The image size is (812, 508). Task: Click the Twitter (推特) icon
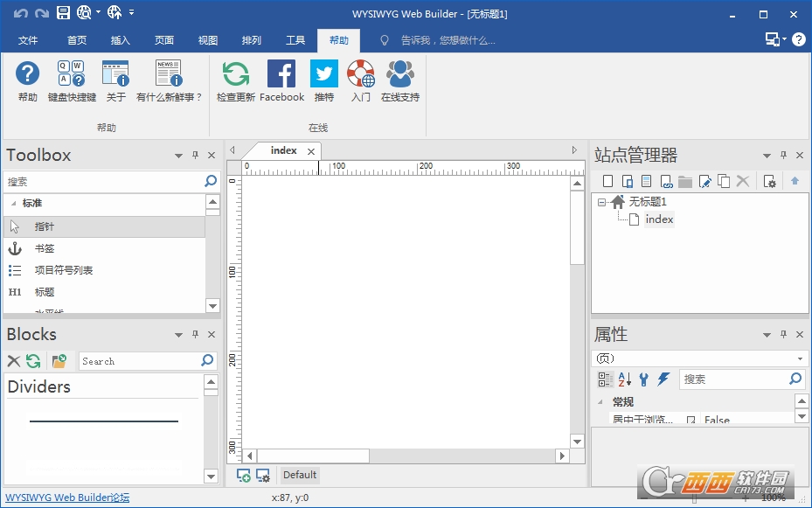click(323, 74)
